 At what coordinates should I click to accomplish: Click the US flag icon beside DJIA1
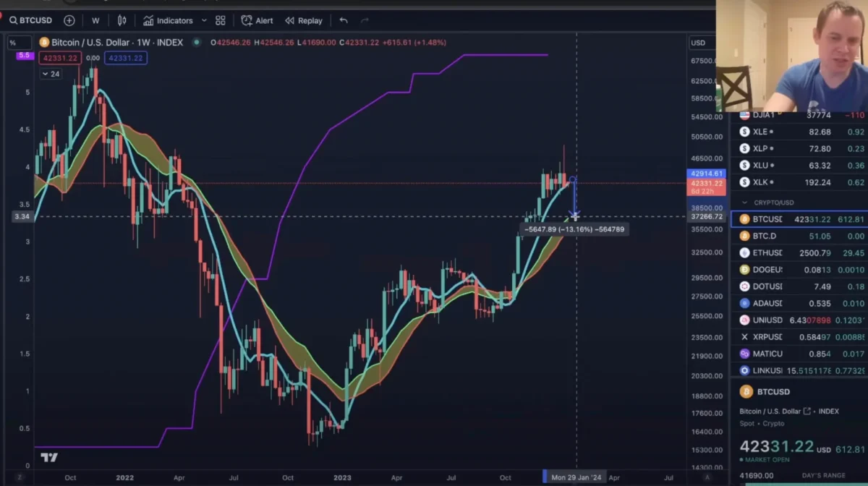(744, 115)
